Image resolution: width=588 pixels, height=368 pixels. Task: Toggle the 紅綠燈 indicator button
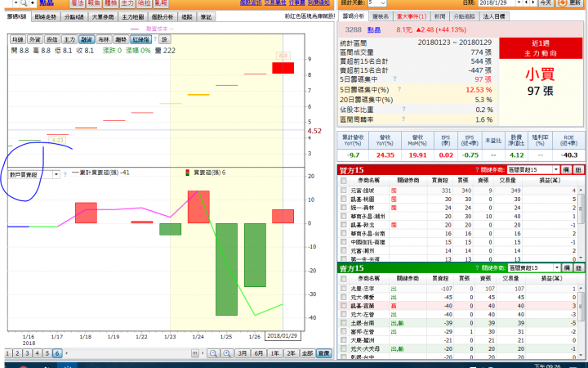point(141,39)
